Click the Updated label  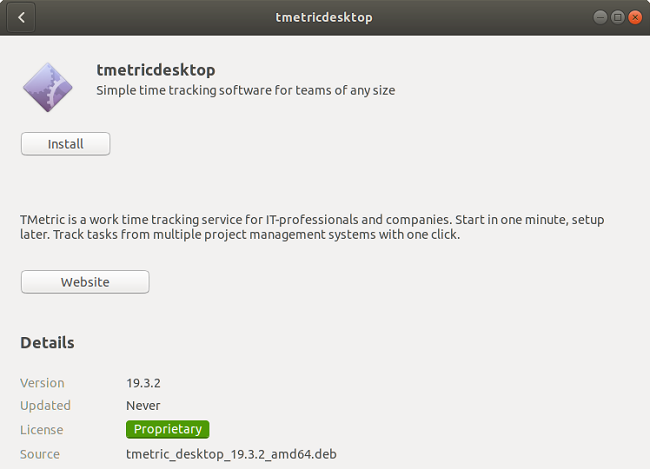pyautogui.click(x=45, y=406)
